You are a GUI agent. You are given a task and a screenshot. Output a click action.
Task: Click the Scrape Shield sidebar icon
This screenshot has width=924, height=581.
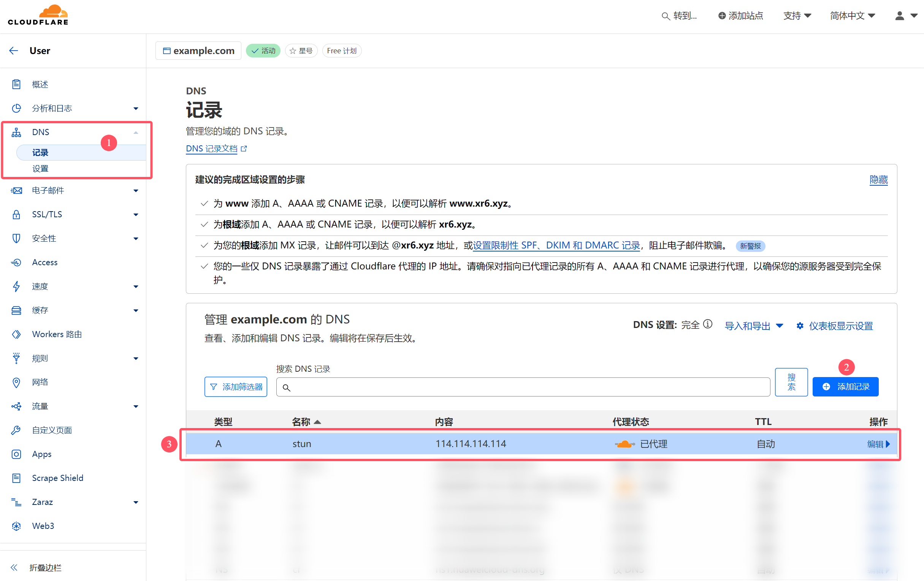pyautogui.click(x=16, y=478)
